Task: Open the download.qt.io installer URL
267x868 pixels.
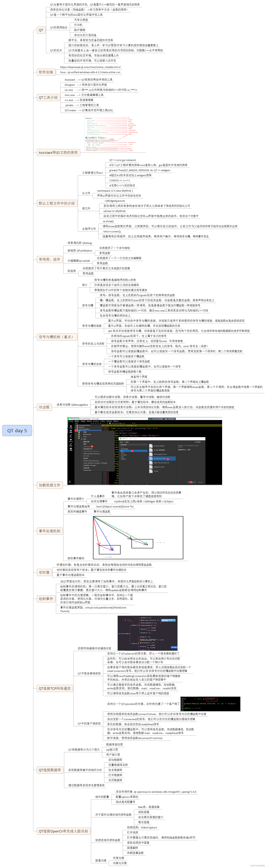Action: tap(90, 67)
